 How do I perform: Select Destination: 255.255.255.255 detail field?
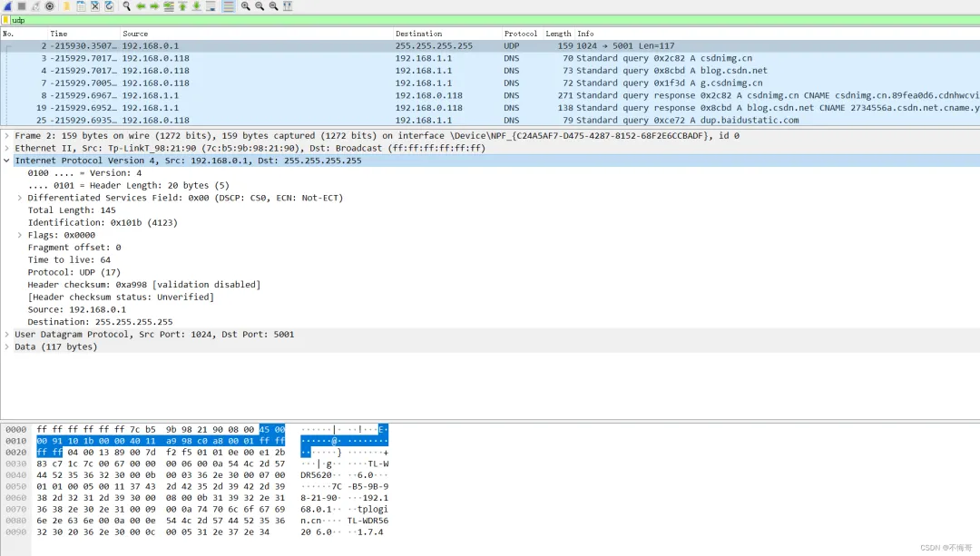(x=100, y=322)
